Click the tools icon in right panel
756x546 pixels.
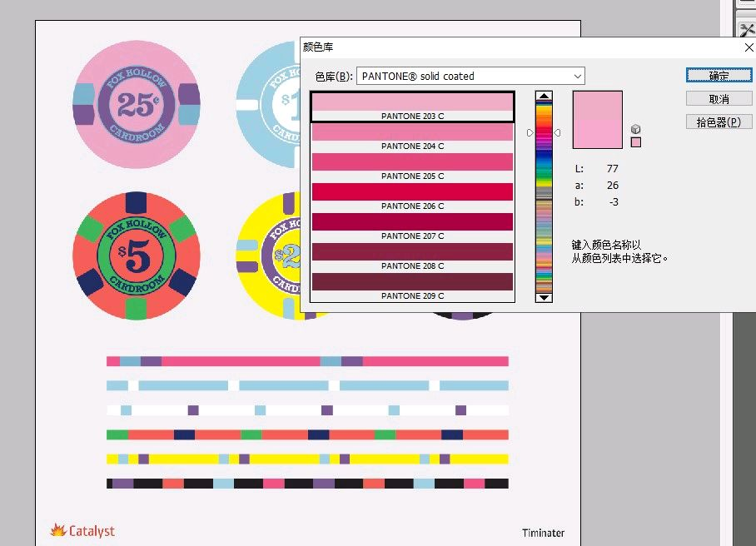747,29
